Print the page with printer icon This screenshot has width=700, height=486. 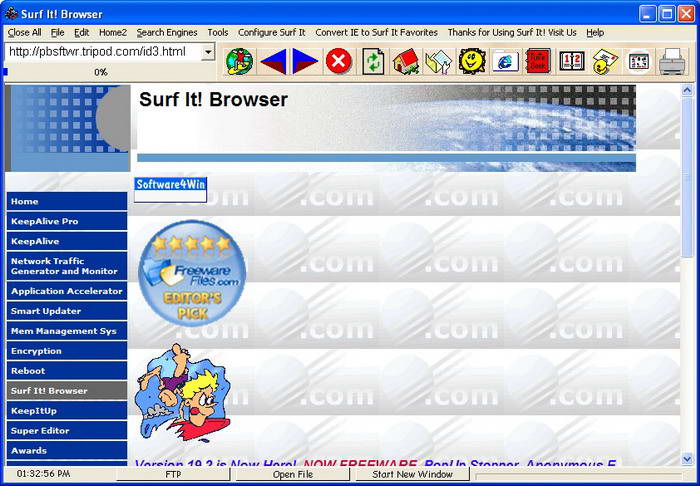click(672, 61)
